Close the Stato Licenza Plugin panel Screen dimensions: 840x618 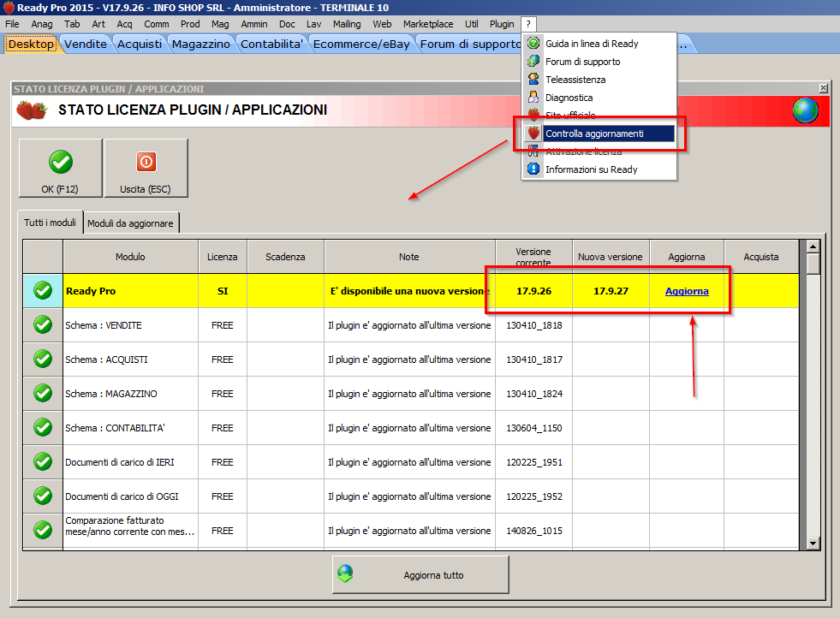(x=824, y=88)
